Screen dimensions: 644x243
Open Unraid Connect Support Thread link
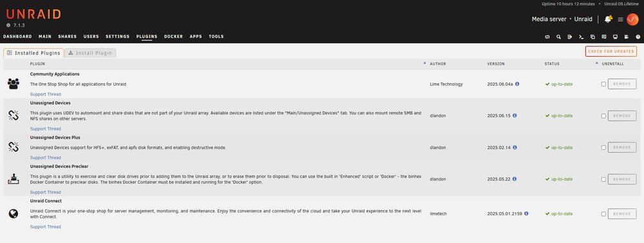46,226
